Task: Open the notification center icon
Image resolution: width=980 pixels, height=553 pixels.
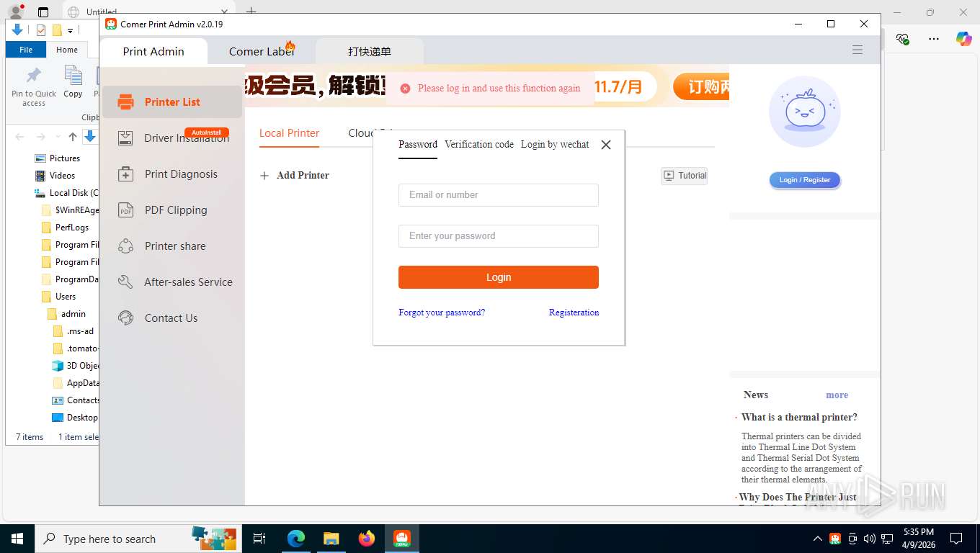Action: 956,539
